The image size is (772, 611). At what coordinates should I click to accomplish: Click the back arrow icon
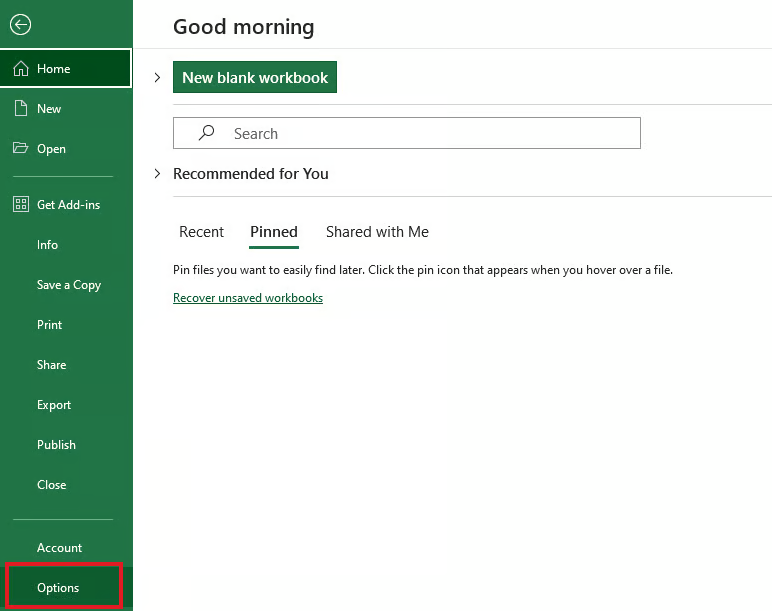[20, 26]
